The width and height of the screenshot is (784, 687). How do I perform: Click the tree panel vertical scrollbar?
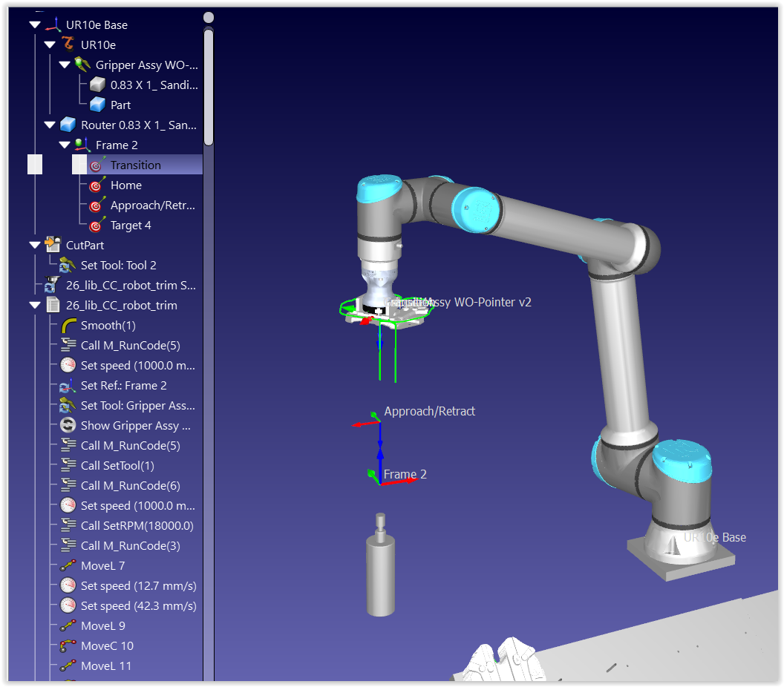[x=209, y=89]
